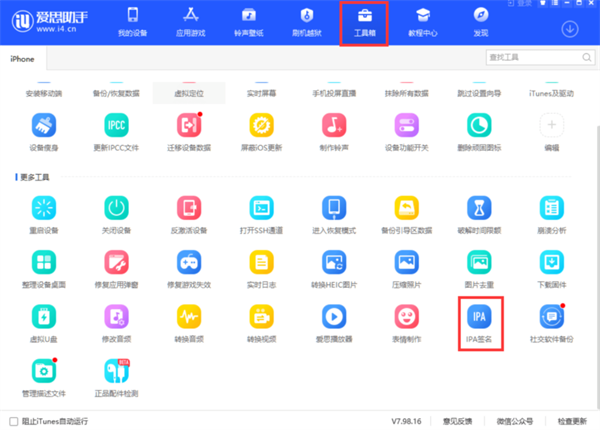Select the 关闭设备 power-off tool
This screenshot has width=600, height=430.
point(116,208)
